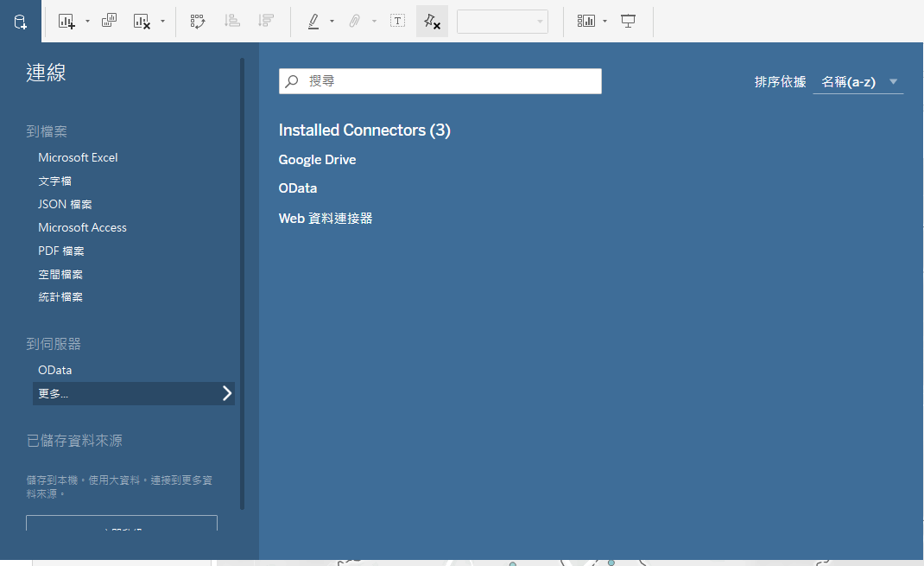This screenshot has height=566, width=924.
Task: Click the Highlight pen icon
Action: [x=313, y=22]
